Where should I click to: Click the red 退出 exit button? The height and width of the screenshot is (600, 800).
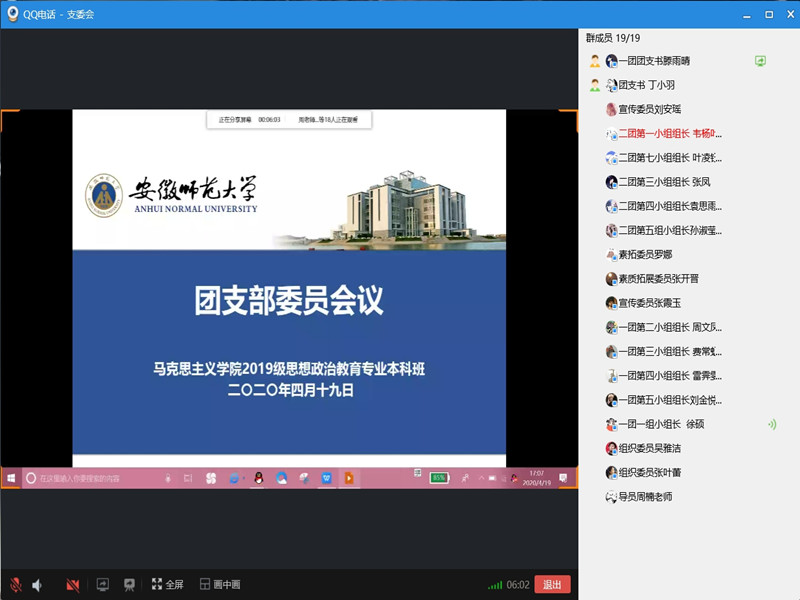click(x=552, y=585)
